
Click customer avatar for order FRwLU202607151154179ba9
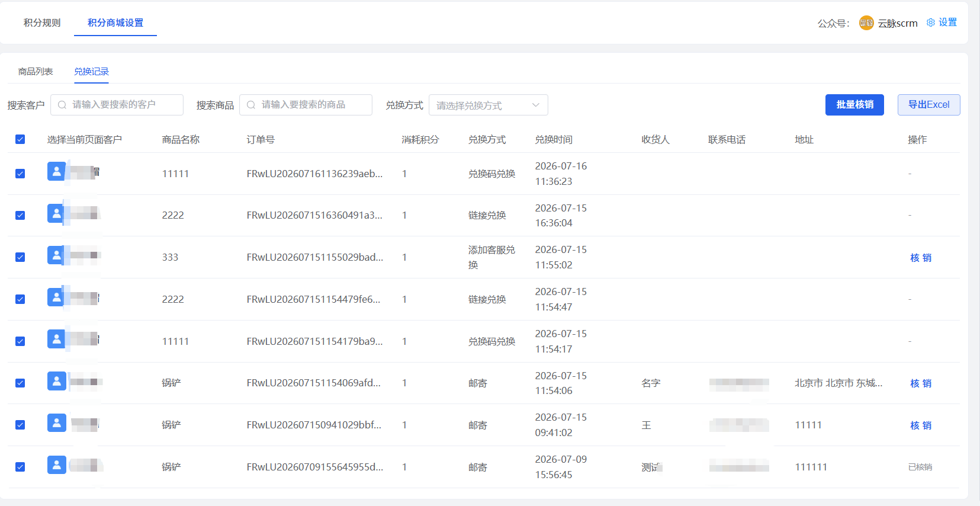pos(56,339)
